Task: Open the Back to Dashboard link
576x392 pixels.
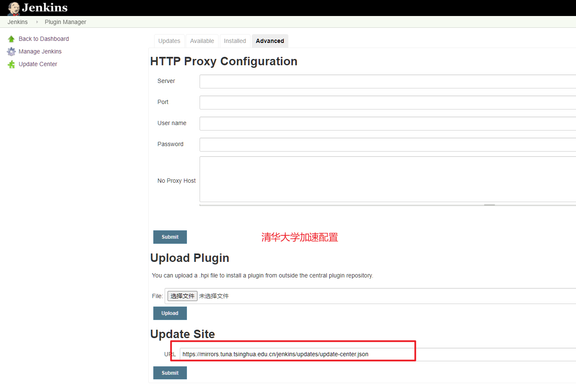Action: point(44,39)
